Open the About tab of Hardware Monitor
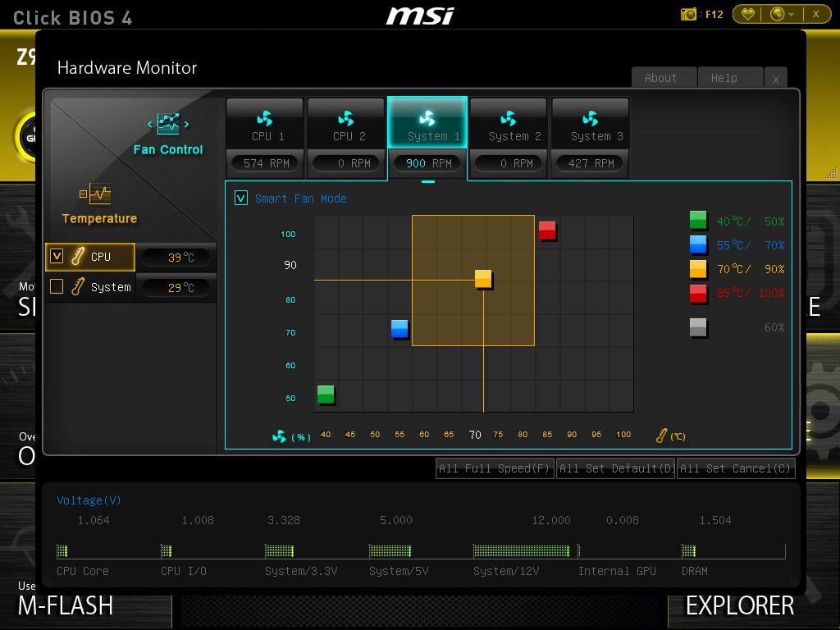840x630 pixels. [x=664, y=78]
